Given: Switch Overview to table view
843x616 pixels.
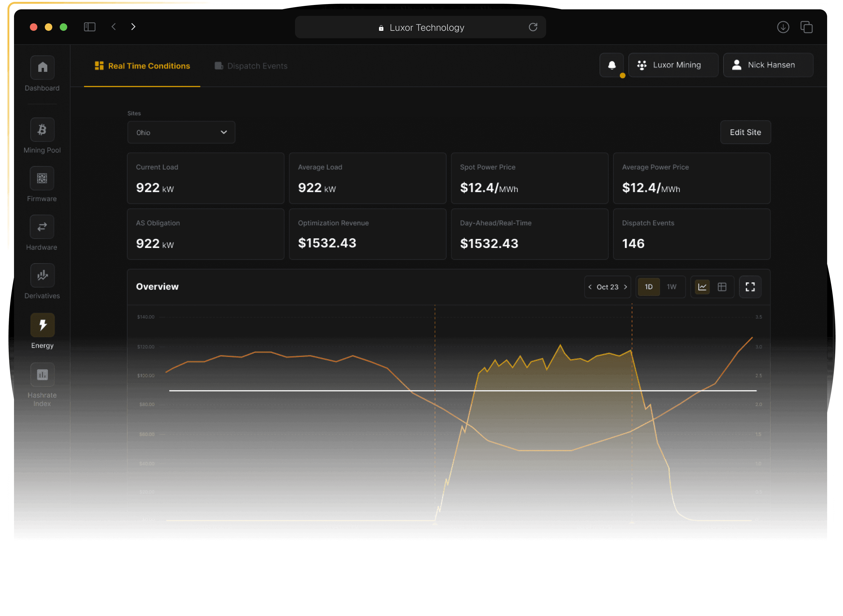Looking at the screenshot, I should point(723,287).
